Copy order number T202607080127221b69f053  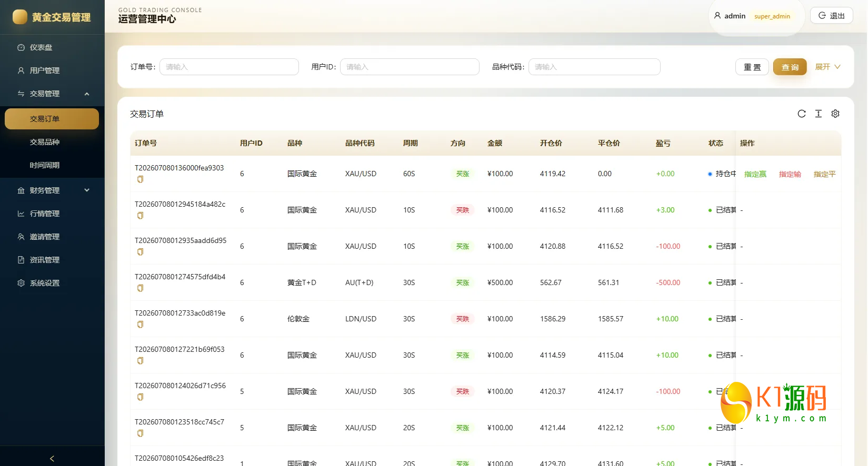pyautogui.click(x=141, y=361)
